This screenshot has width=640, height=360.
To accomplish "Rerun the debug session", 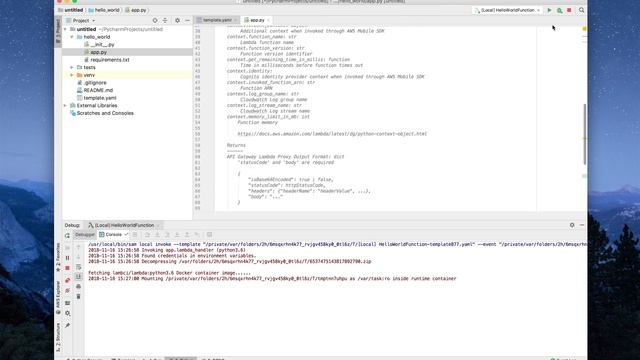I will (67, 236).
